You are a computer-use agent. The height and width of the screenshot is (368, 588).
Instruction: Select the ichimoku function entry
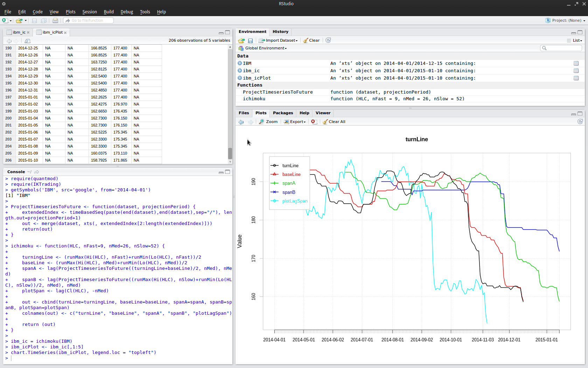click(x=410, y=99)
